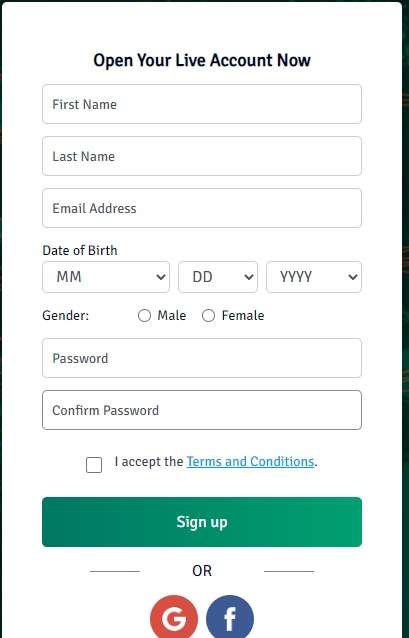Open the DD day dropdown
Screen dimensions: 409x638
(218, 277)
